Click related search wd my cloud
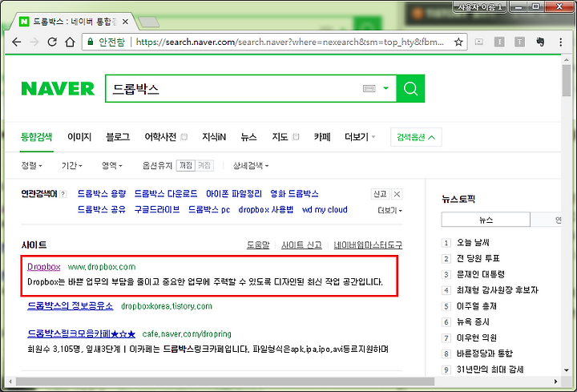 [x=325, y=209]
